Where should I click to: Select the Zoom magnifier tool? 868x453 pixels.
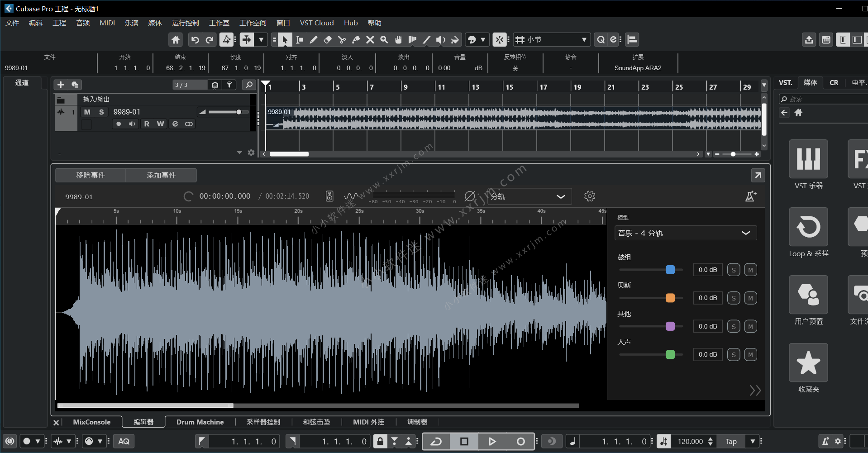(384, 40)
